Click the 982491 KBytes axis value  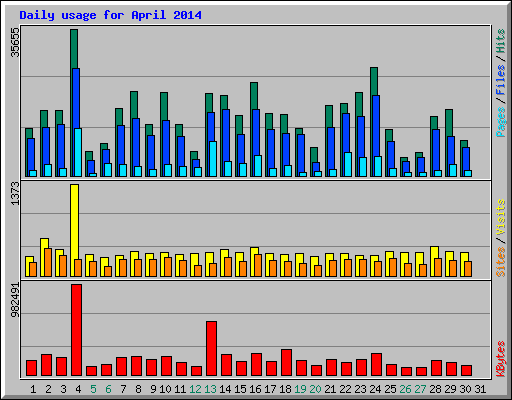15,300
